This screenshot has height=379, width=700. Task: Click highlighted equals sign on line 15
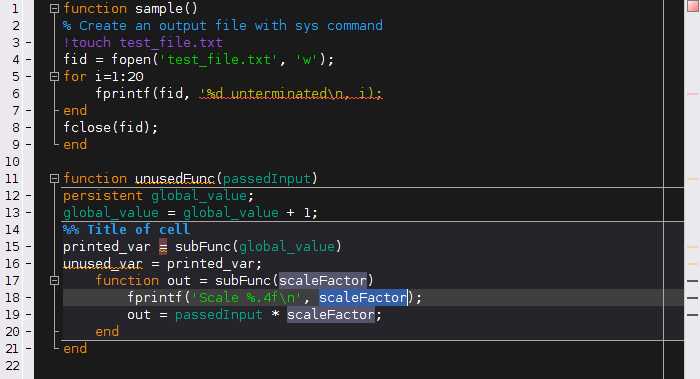point(163,246)
